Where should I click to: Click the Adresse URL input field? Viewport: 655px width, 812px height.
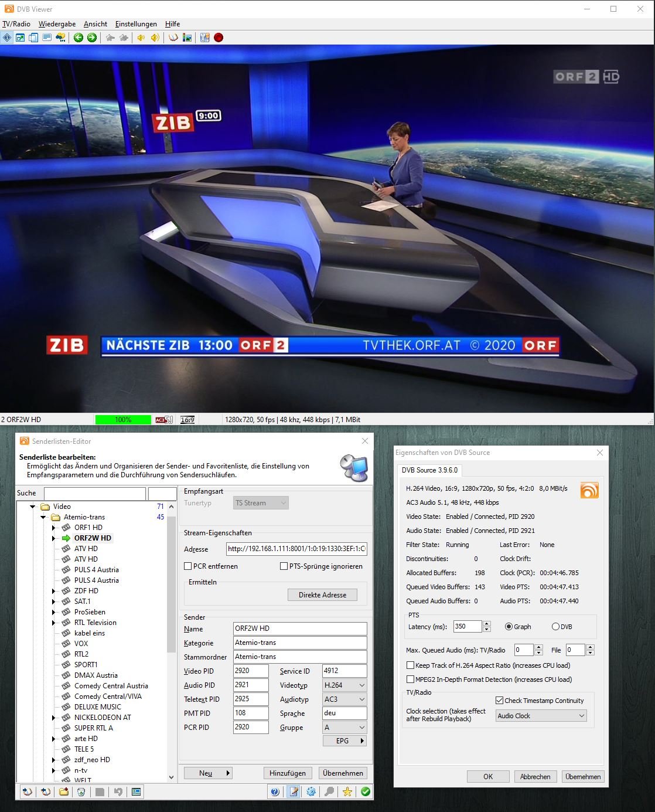pos(296,549)
